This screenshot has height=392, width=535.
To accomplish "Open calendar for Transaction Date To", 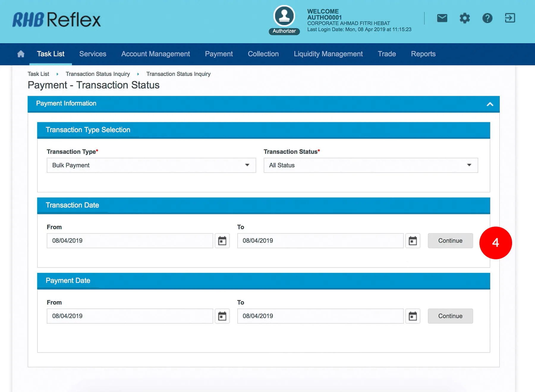I will coord(413,241).
